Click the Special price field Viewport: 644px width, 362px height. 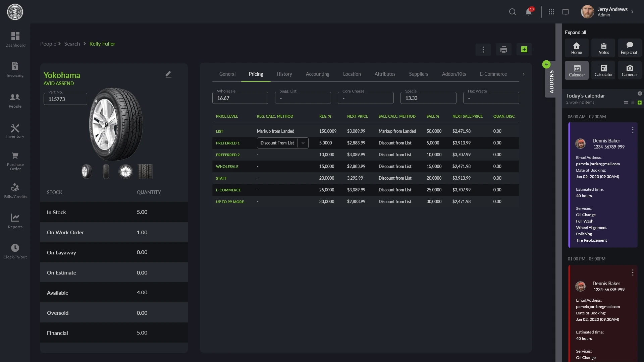(x=428, y=98)
